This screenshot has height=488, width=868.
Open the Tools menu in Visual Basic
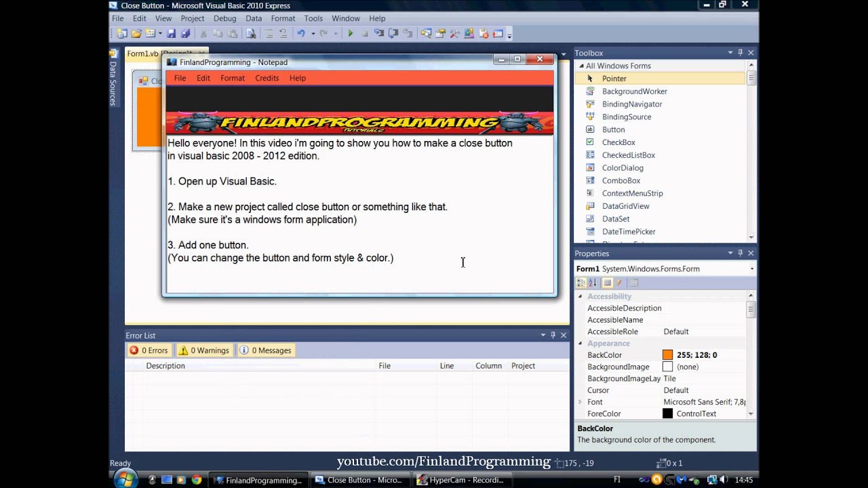pos(313,18)
